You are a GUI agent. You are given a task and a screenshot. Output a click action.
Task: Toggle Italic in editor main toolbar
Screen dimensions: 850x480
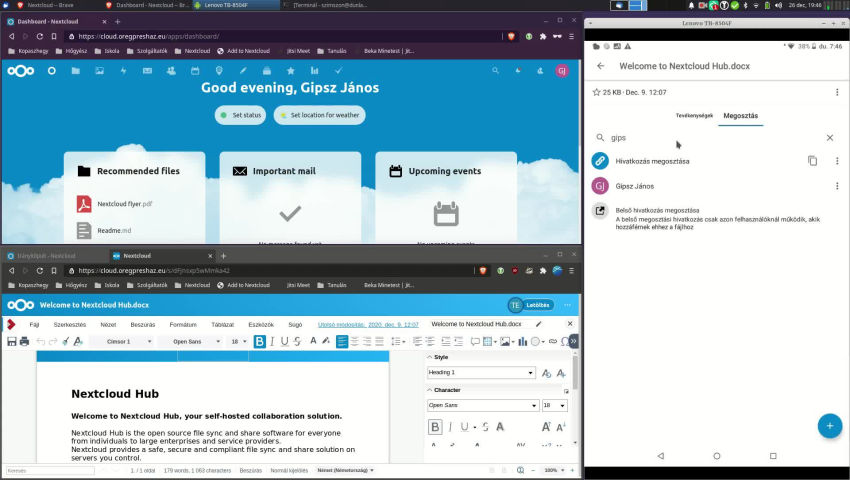272,341
